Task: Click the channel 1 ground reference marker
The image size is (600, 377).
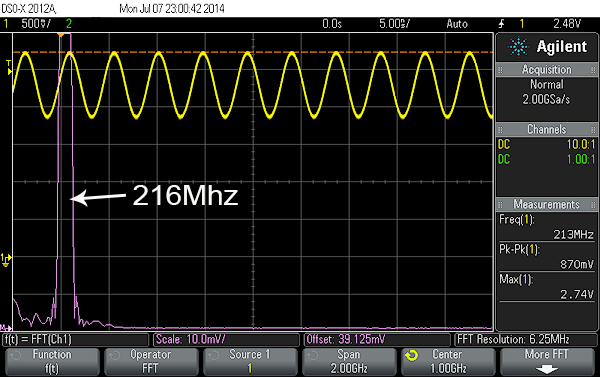Action: click(x=6, y=260)
